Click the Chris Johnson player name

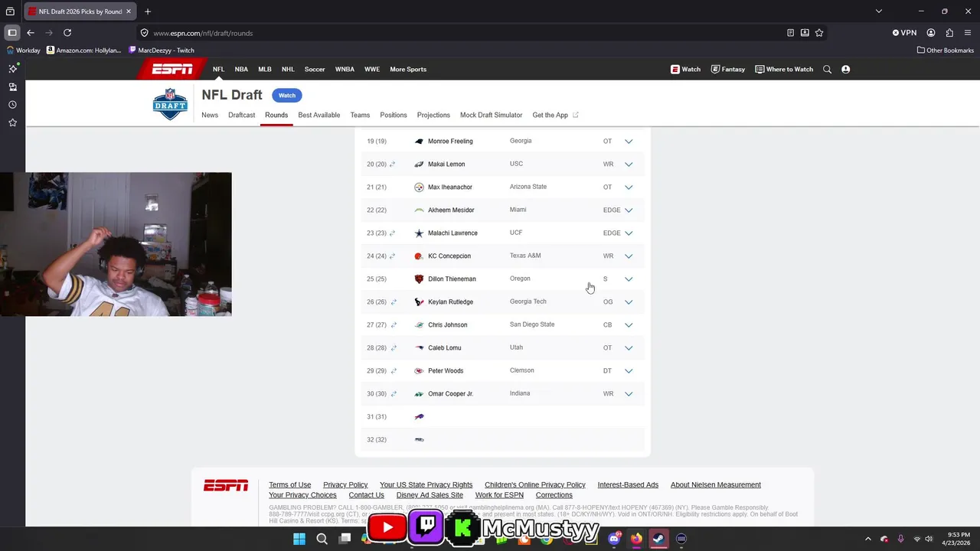tap(447, 324)
